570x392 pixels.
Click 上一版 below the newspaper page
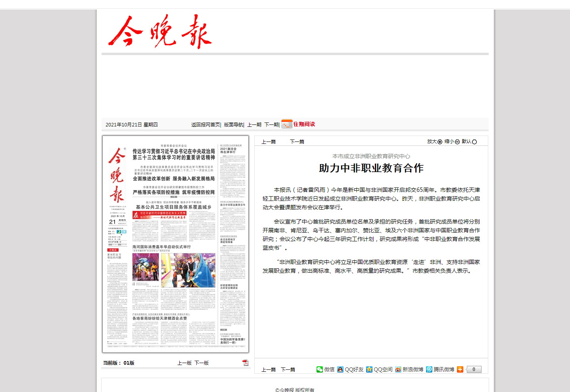pyautogui.click(x=184, y=363)
